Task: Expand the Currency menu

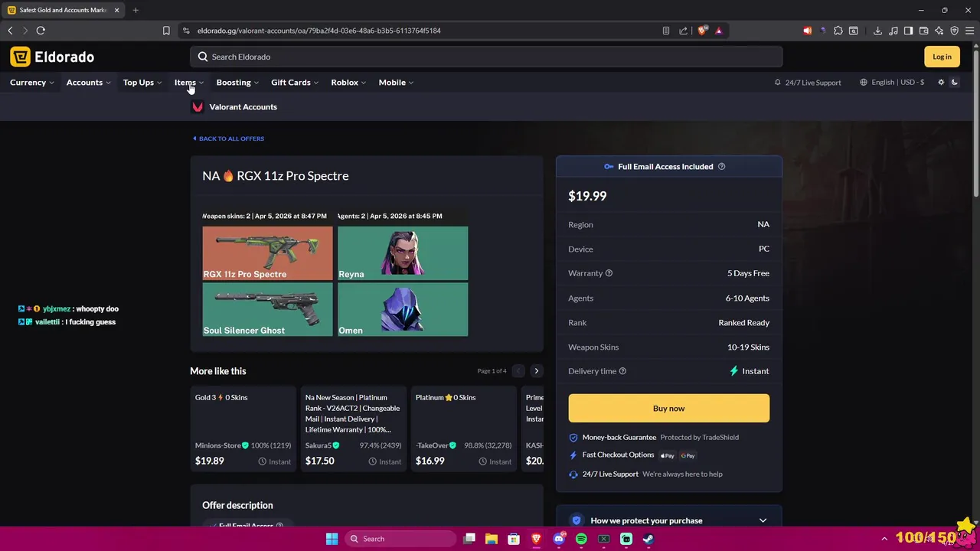Action: [32, 82]
